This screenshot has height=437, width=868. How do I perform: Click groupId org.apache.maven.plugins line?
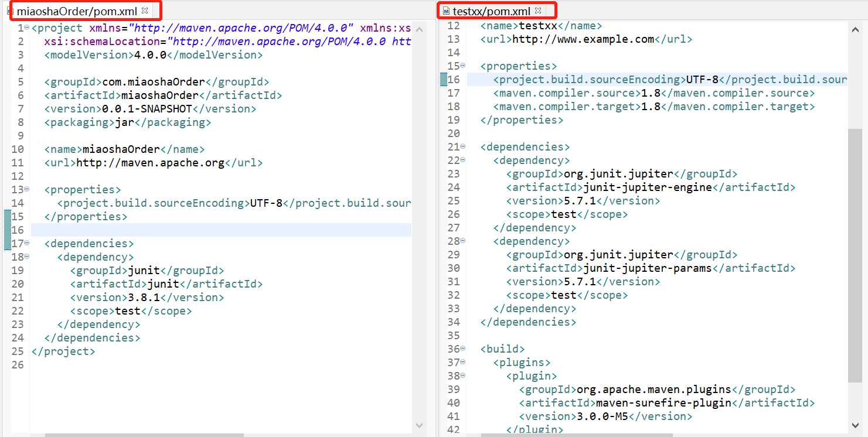click(x=657, y=390)
